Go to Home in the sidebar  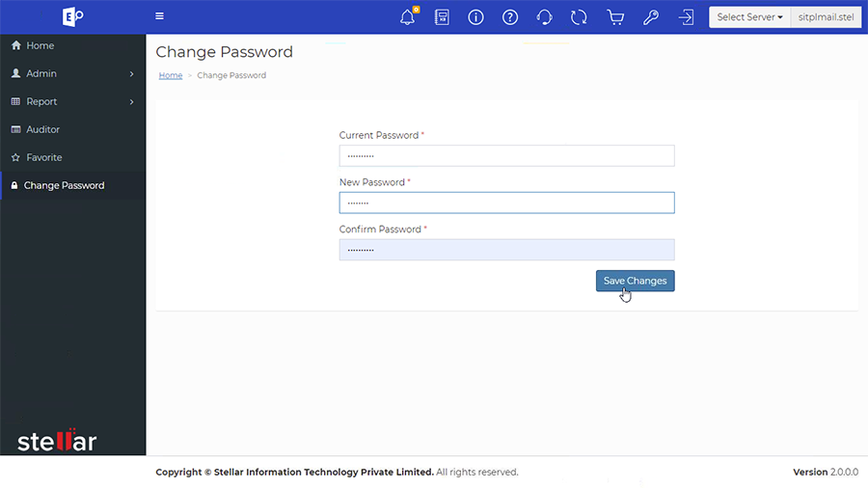click(x=40, y=45)
